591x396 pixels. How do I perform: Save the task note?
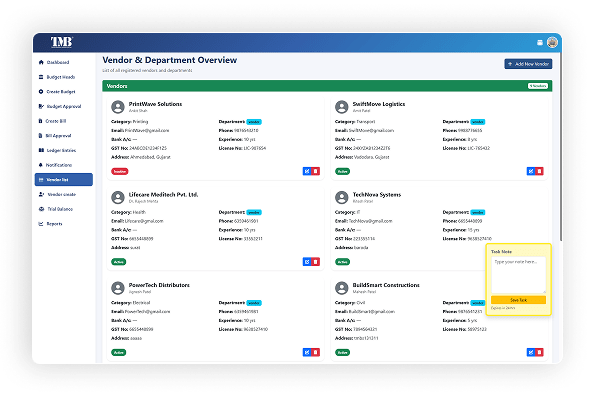(518, 300)
